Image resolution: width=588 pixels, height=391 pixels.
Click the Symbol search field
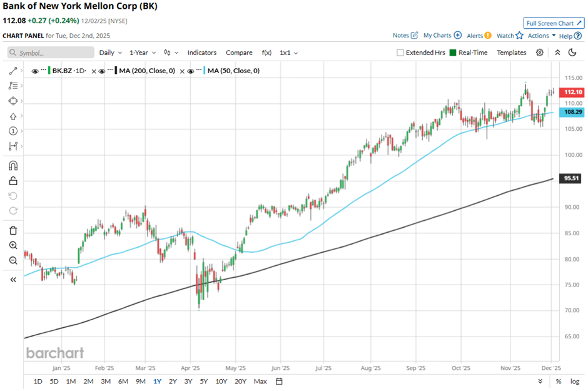point(51,53)
